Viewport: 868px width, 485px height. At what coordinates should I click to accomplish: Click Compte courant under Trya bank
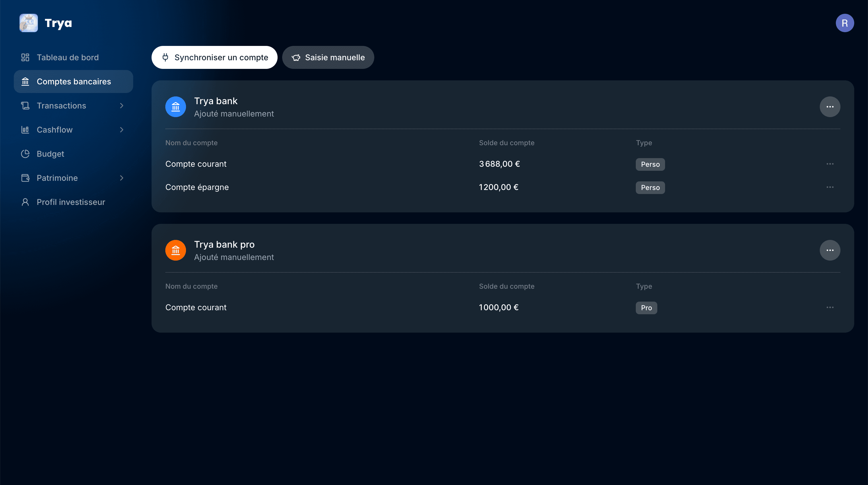(196, 164)
